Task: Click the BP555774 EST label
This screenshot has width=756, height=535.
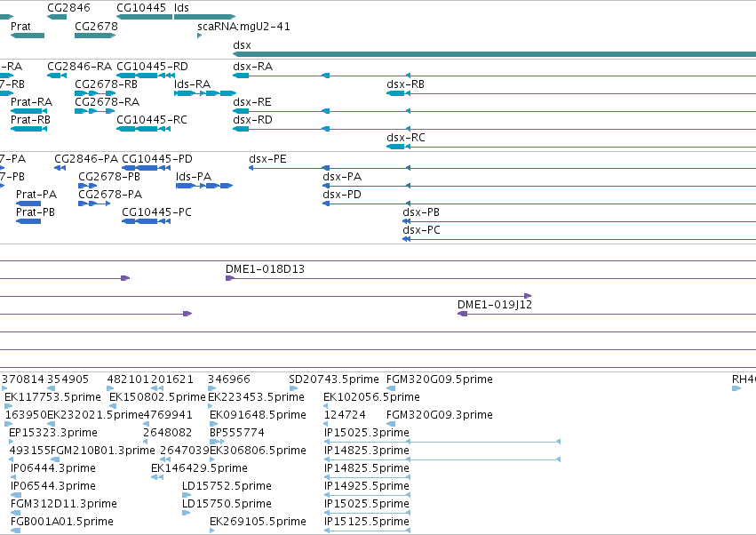Action: (236, 433)
